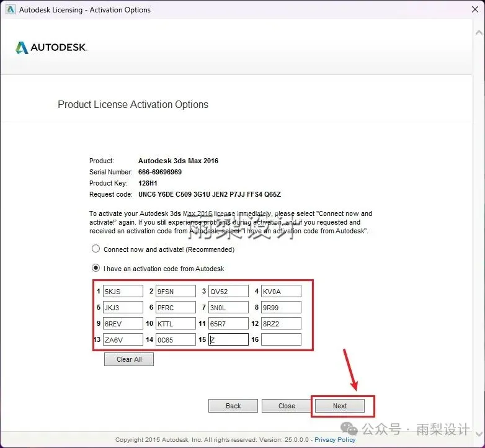
Task: Select Connect now and activate radio button
Action: (x=96, y=249)
